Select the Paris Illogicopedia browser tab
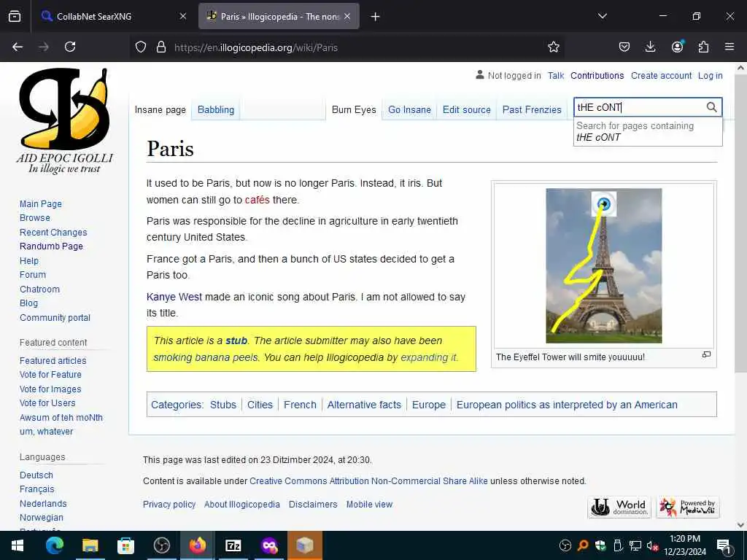 point(279,16)
